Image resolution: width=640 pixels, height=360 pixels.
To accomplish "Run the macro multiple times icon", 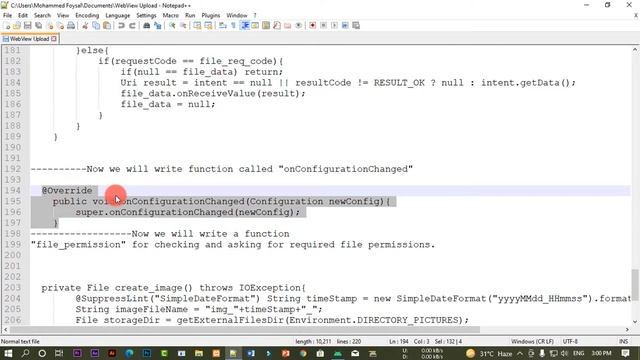I will (345, 25).
